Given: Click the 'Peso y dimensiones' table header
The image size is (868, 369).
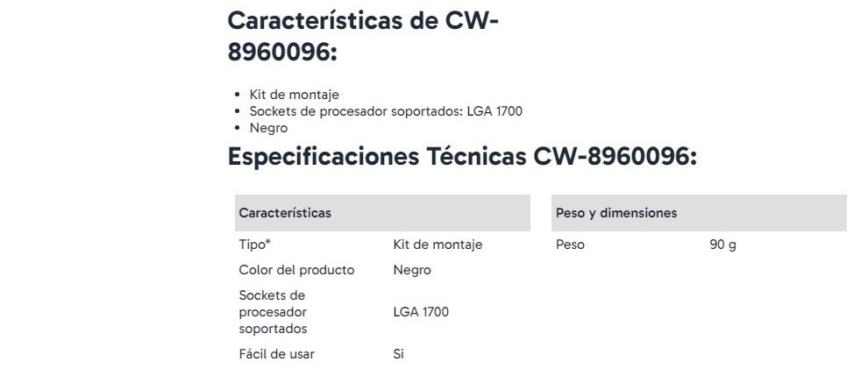Looking at the screenshot, I should click(615, 213).
